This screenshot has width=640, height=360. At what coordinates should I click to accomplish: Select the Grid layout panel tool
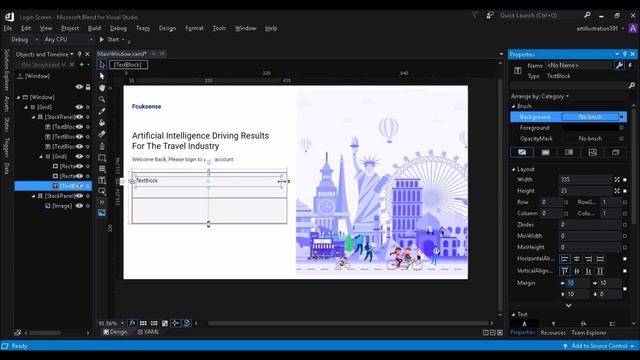tap(102, 169)
